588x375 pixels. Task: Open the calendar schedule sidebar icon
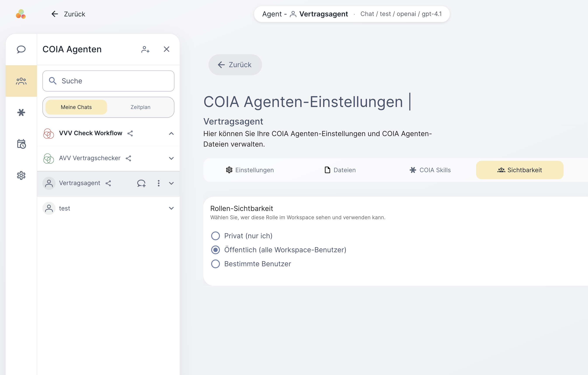pos(21,144)
